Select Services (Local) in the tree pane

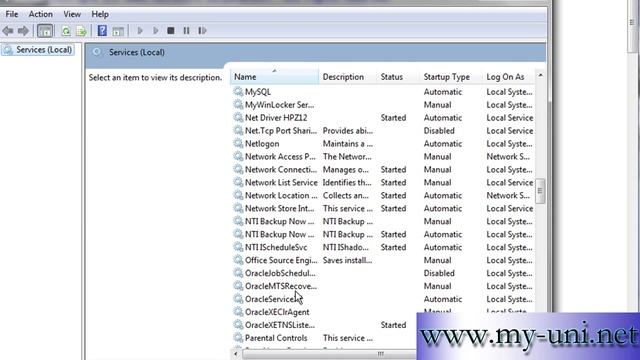coord(38,50)
